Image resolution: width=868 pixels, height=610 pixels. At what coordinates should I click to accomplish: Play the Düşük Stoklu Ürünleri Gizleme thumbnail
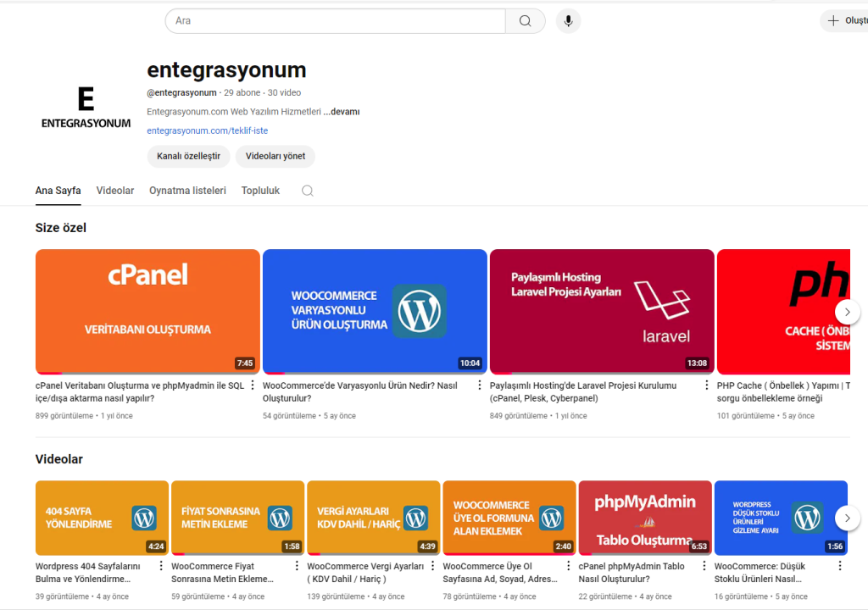(781, 518)
